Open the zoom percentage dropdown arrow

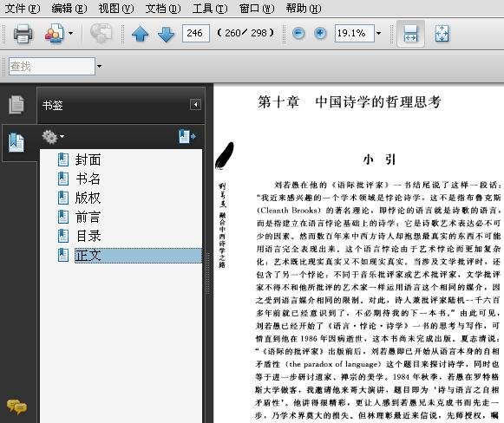click(378, 33)
